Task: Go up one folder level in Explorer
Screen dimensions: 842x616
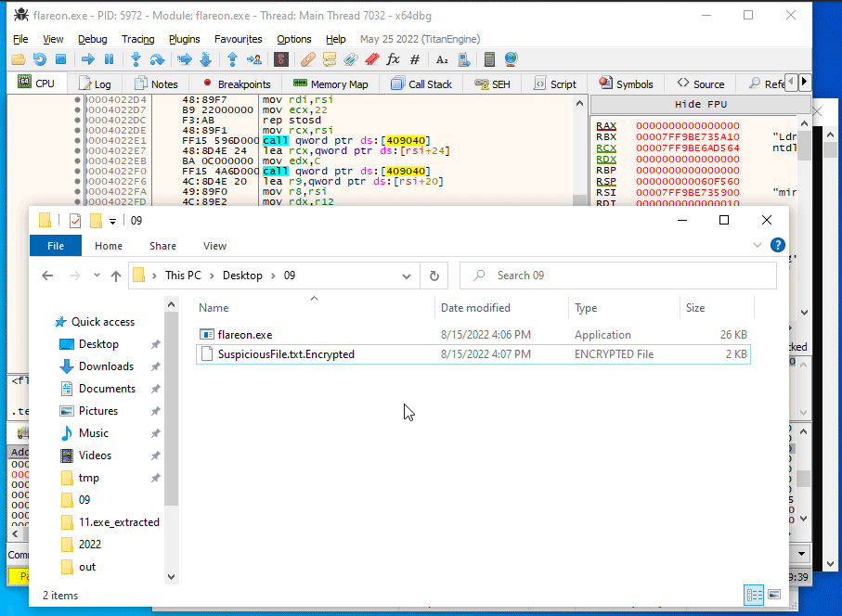Action: [x=115, y=276]
